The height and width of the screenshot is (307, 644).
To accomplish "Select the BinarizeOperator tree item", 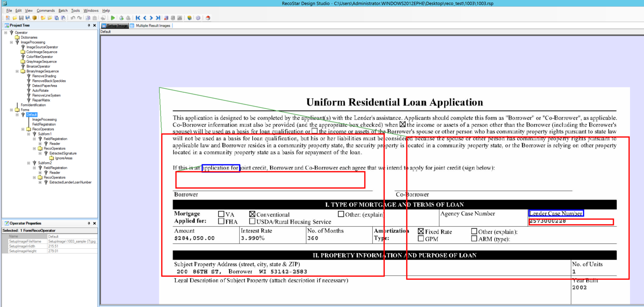I will (x=38, y=66).
